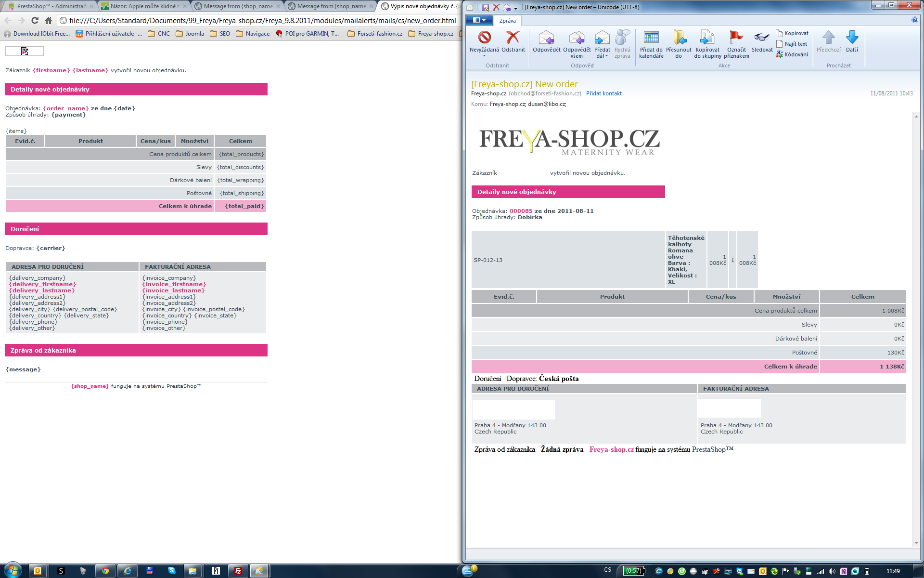Image resolution: width=924 pixels, height=578 pixels.
Task: Open the Freya-shop.cz bookmark folder
Action: [431, 34]
